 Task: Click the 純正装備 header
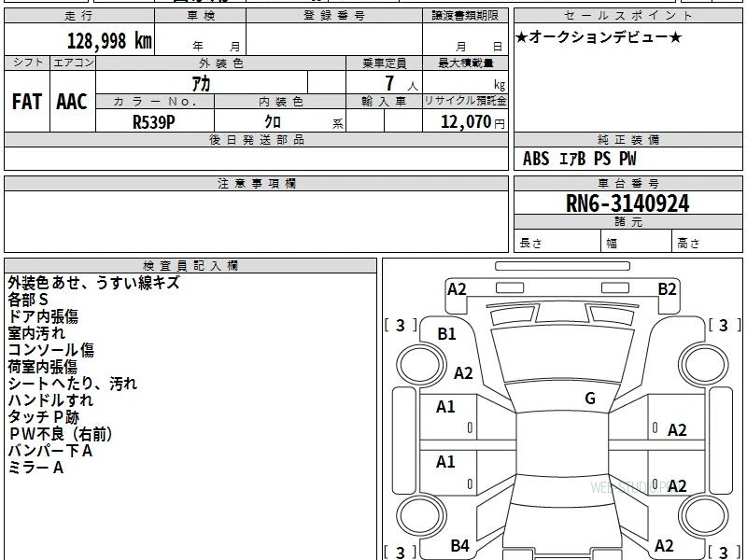(627, 140)
